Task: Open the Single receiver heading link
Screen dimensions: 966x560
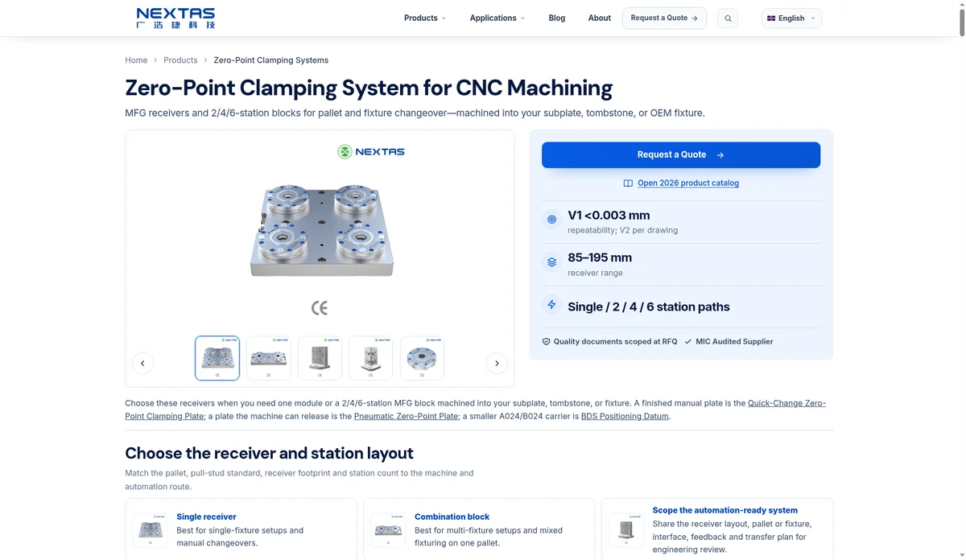Action: click(x=206, y=517)
